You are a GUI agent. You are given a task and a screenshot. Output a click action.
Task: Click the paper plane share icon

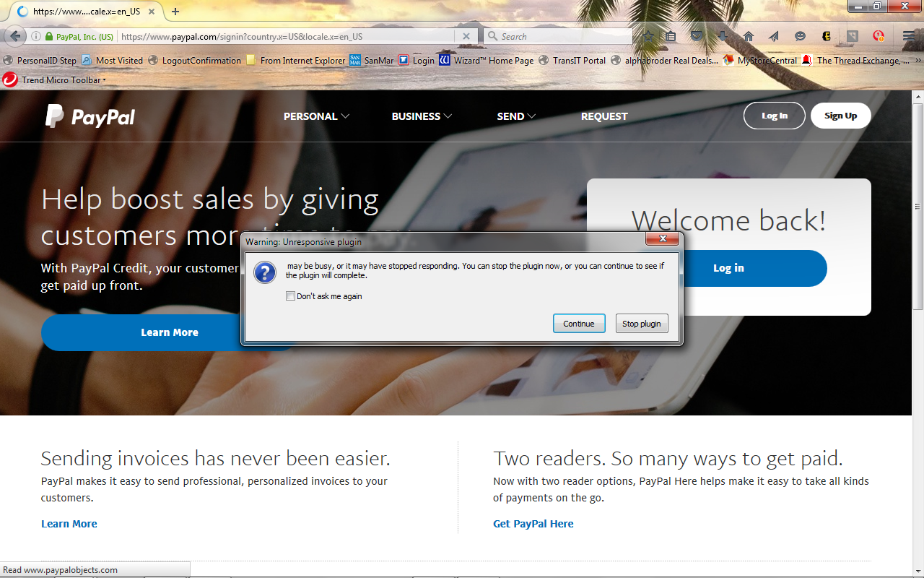774,36
